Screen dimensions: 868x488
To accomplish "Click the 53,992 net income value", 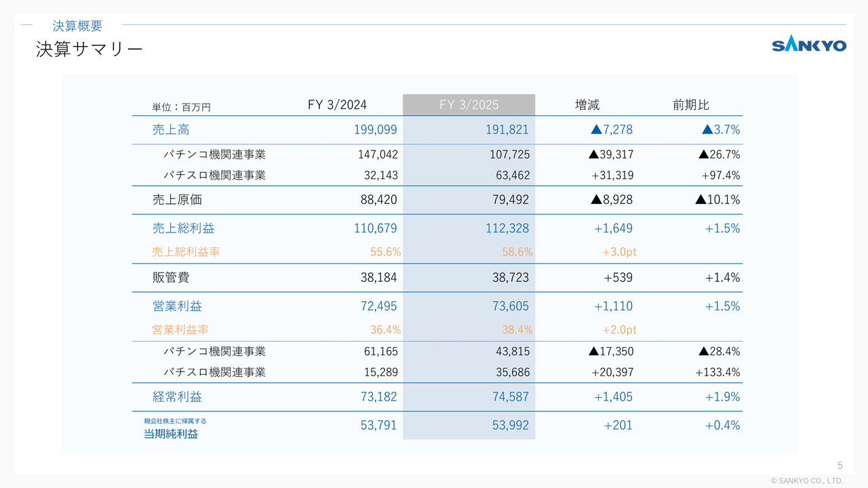I will pyautogui.click(x=511, y=425).
